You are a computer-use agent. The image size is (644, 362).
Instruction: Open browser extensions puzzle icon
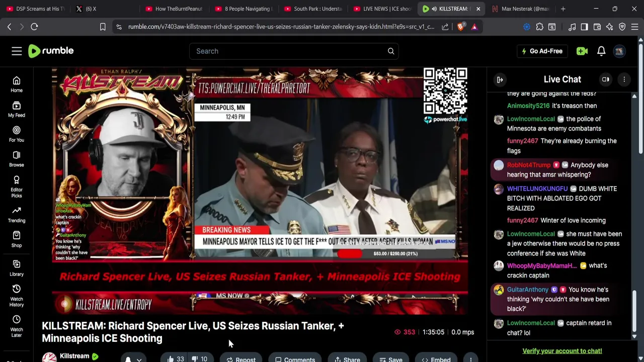pyautogui.click(x=539, y=27)
